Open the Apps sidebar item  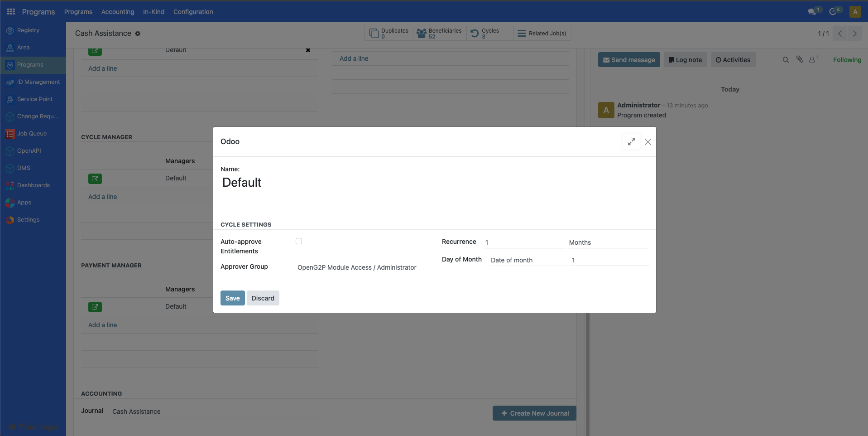pos(24,202)
